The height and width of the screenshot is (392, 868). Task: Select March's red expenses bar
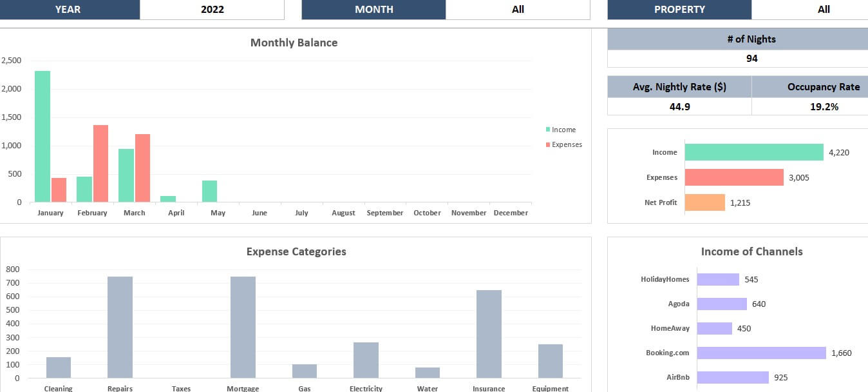pyautogui.click(x=142, y=168)
